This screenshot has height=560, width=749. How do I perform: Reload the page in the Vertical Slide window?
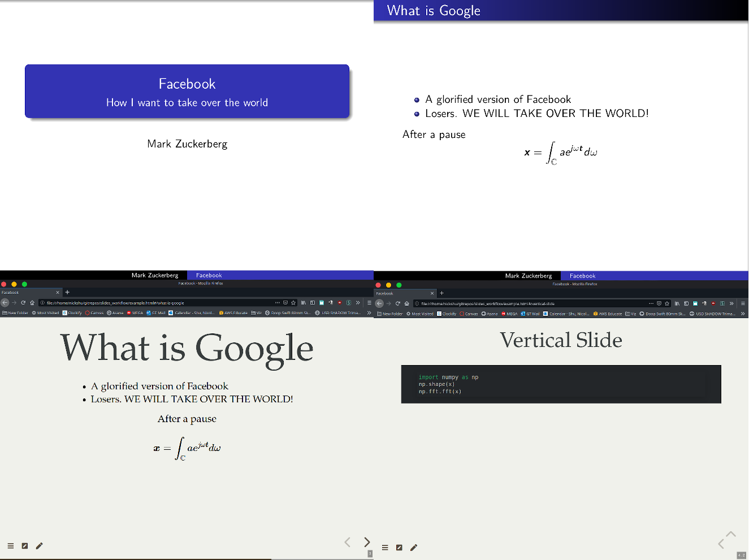(x=397, y=303)
